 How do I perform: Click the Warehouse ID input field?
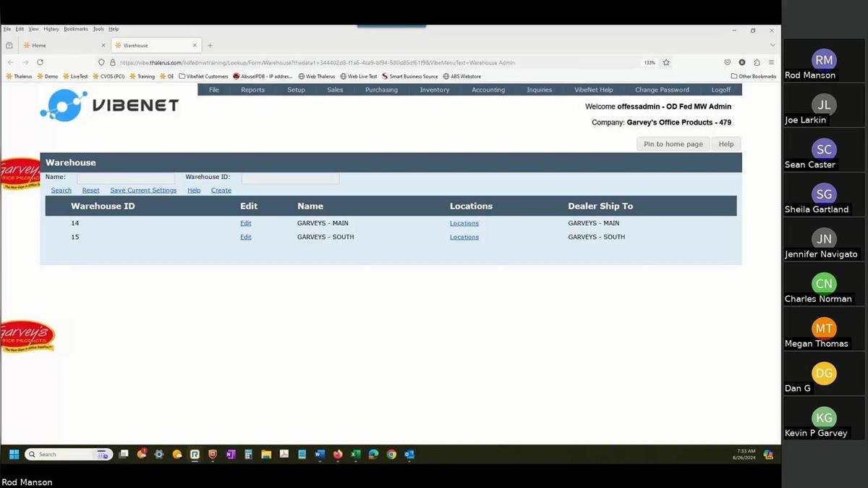click(289, 177)
